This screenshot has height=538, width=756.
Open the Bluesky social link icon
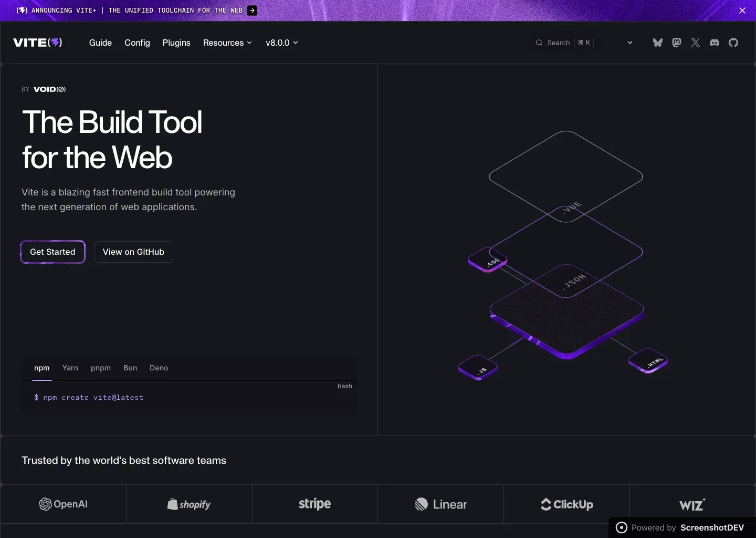[658, 43]
